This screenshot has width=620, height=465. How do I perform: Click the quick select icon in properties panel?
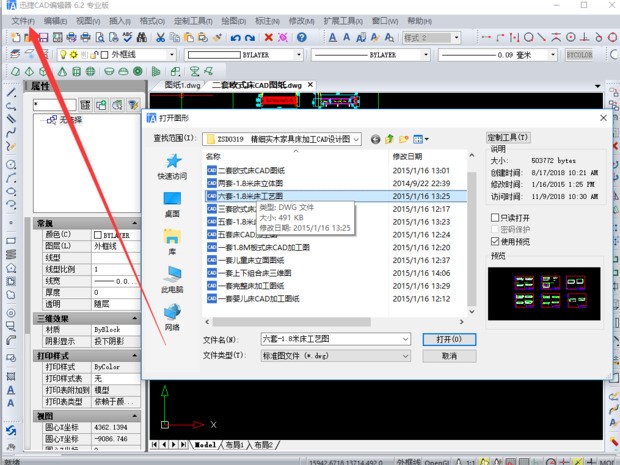[x=133, y=105]
